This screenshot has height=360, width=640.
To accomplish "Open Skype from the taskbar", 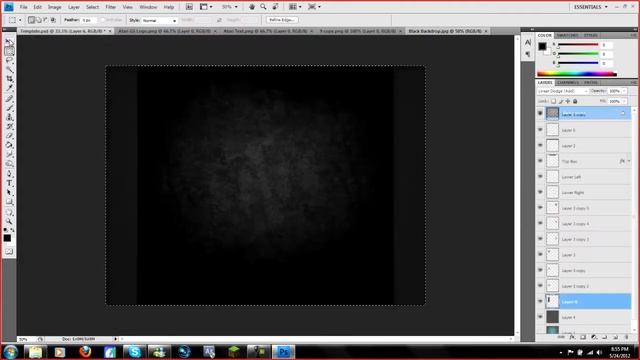I will tap(134, 352).
